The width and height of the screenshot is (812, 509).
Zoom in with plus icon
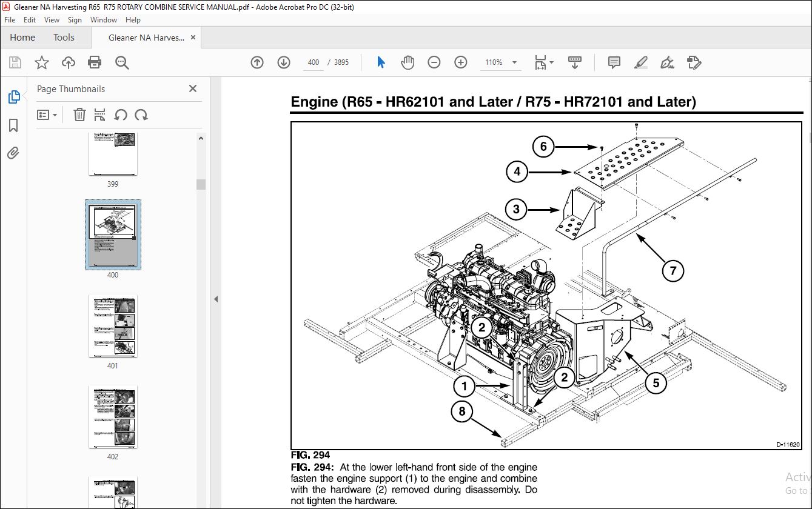coord(461,62)
